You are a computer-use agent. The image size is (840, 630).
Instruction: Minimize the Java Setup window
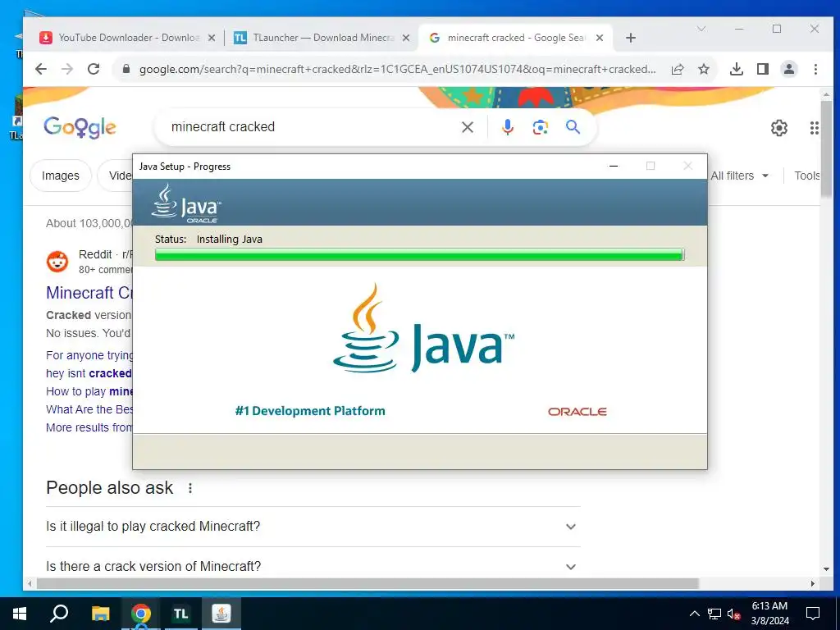pos(614,166)
